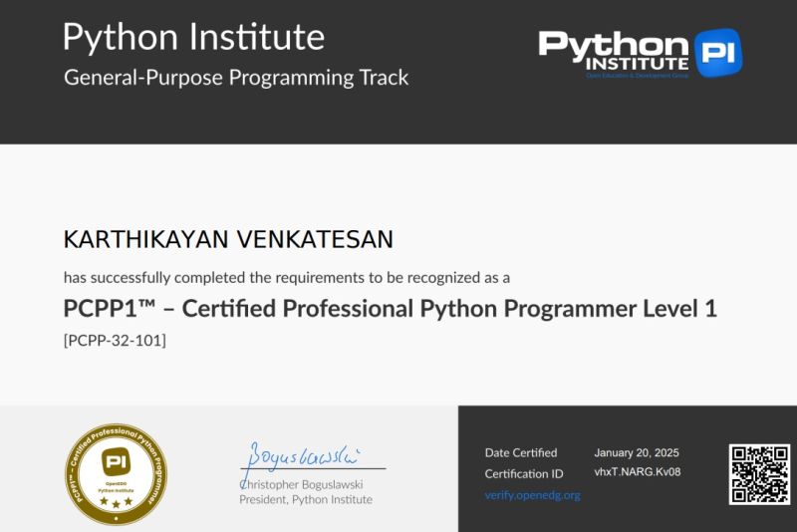Image resolution: width=797 pixels, height=532 pixels.
Task: Open the verify.openedg.org link
Action: point(532,494)
